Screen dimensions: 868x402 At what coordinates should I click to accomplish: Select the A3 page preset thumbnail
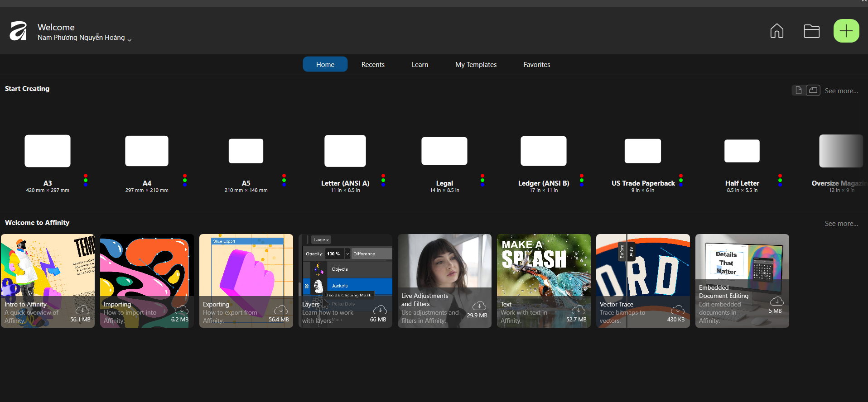coord(48,151)
